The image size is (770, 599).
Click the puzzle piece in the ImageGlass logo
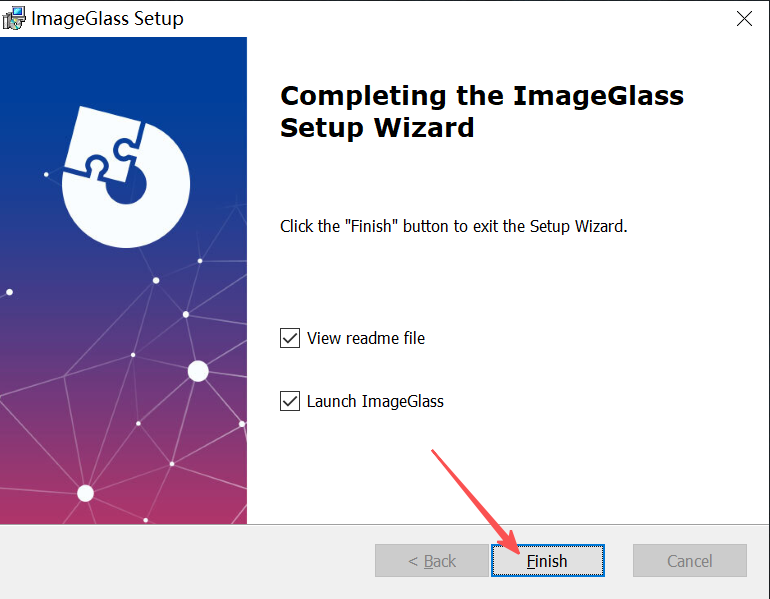click(x=105, y=144)
